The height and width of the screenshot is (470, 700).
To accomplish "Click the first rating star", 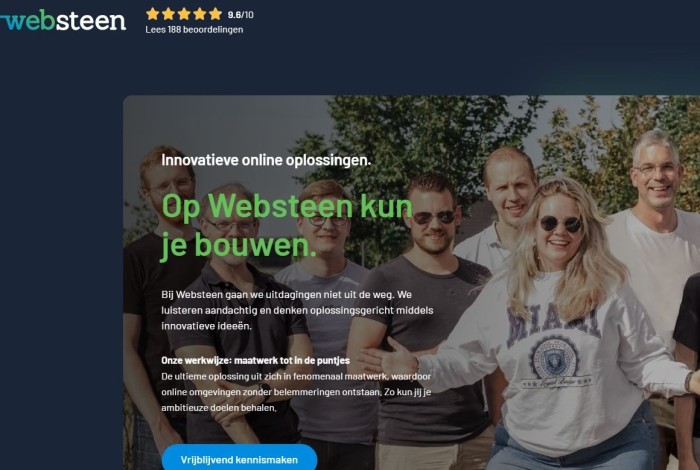I will pos(153,14).
